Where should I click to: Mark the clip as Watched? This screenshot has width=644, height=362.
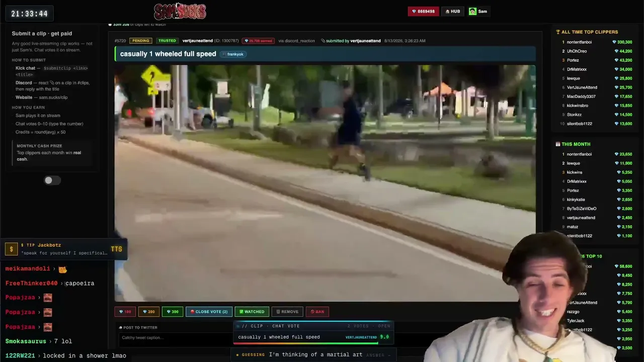point(252,312)
